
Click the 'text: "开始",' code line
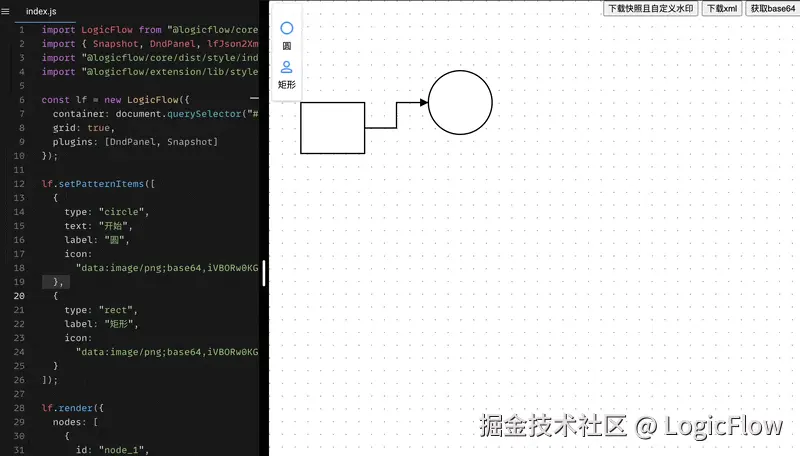click(x=98, y=225)
